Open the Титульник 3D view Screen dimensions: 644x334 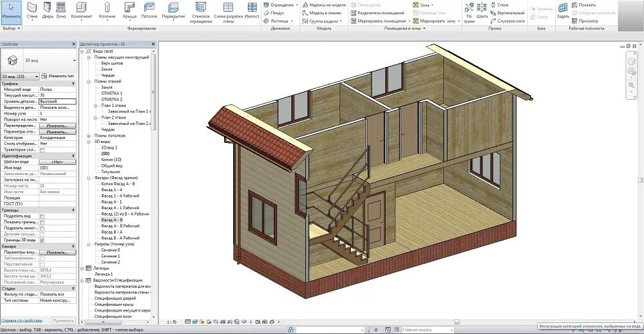click(111, 172)
